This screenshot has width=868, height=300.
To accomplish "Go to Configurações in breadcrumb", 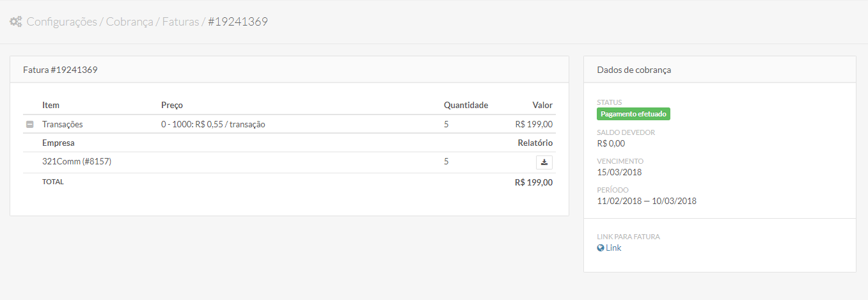I will point(61,22).
